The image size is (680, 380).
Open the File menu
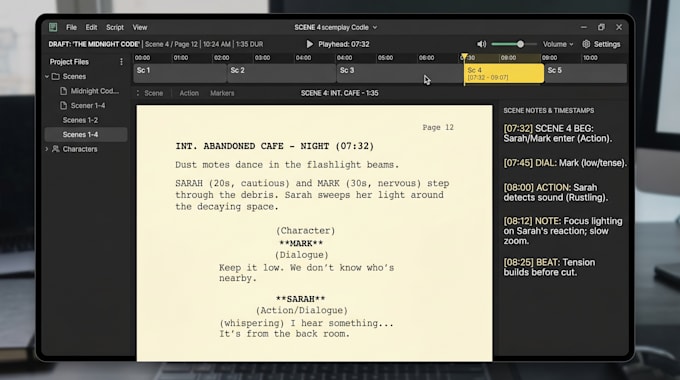(x=71, y=27)
